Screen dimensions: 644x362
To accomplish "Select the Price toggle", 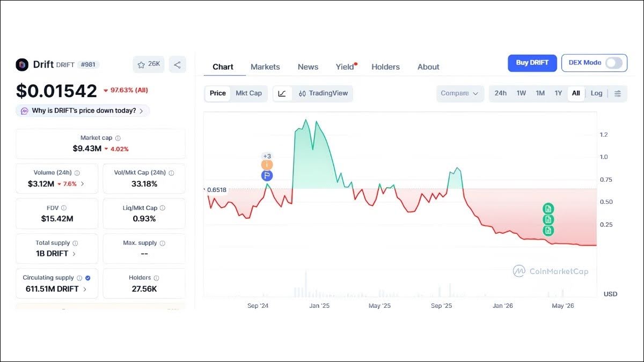I will [x=218, y=93].
